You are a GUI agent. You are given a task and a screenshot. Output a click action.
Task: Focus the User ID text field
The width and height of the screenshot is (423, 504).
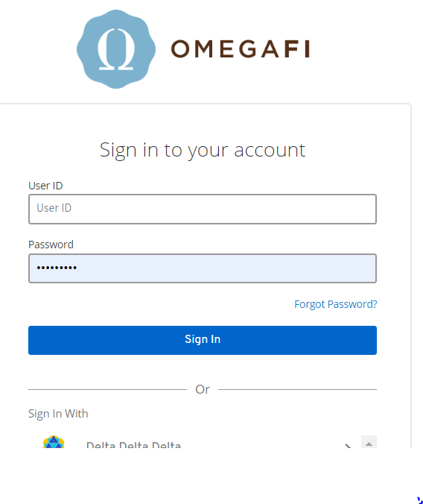(x=203, y=209)
